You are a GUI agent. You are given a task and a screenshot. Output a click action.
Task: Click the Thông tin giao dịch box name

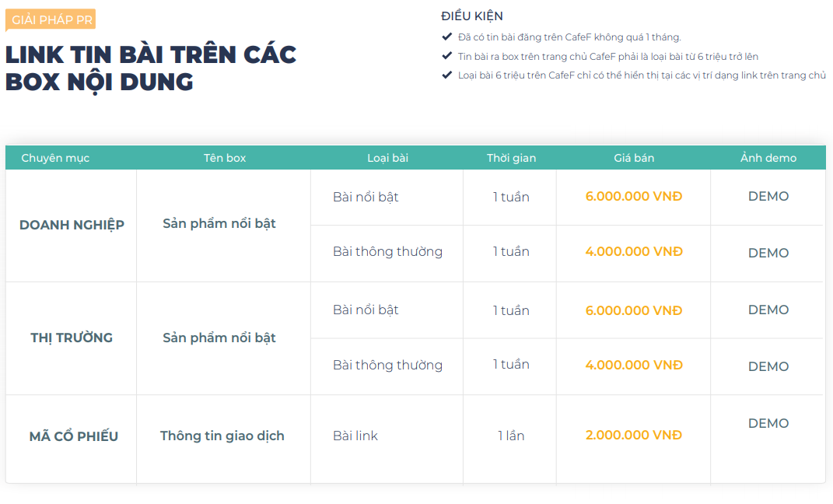[x=222, y=436]
